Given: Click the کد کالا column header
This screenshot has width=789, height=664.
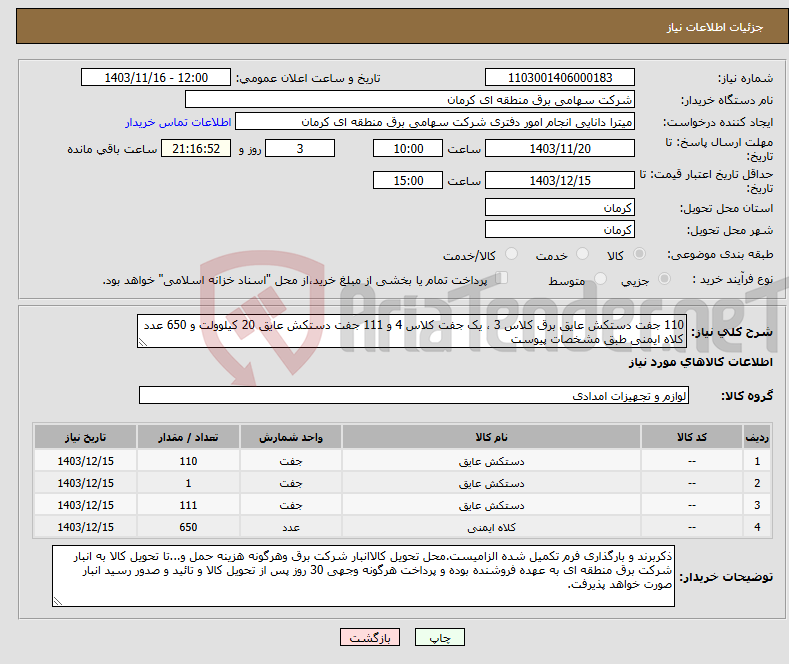Looking at the screenshot, I should coord(692,437).
